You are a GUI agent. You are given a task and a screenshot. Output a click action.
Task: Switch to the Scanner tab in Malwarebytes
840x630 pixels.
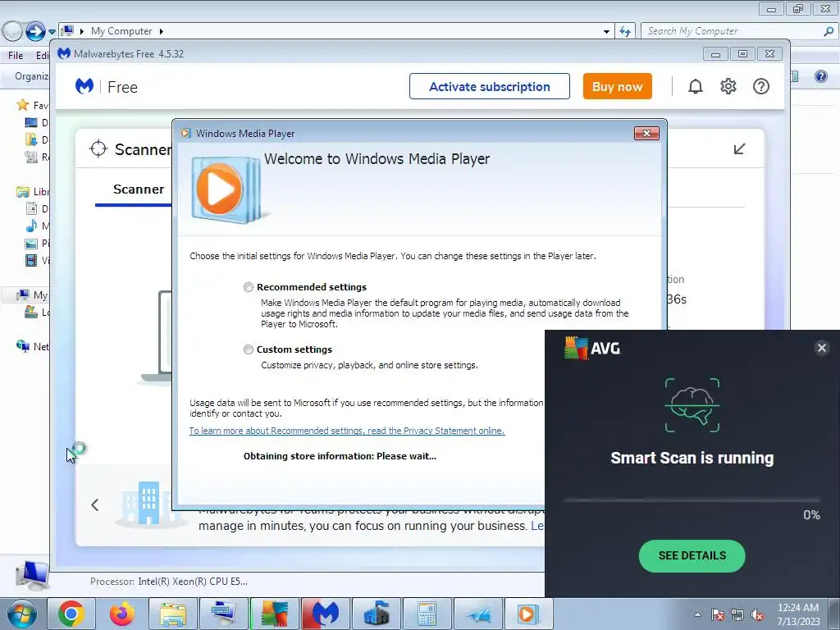[138, 189]
